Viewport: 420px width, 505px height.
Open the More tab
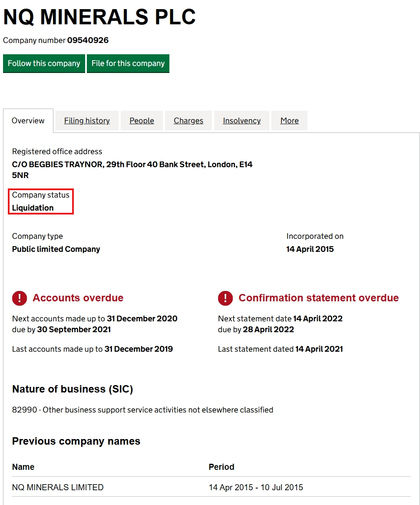[289, 121]
